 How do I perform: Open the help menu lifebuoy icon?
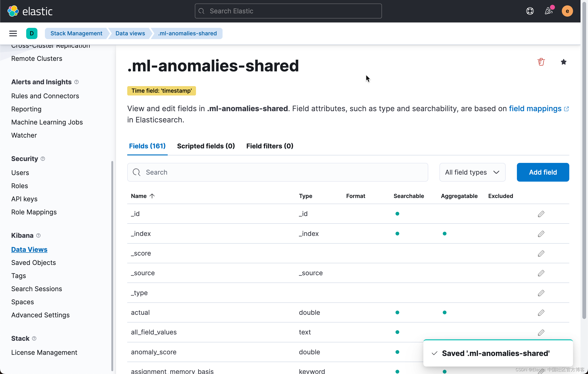pos(530,11)
